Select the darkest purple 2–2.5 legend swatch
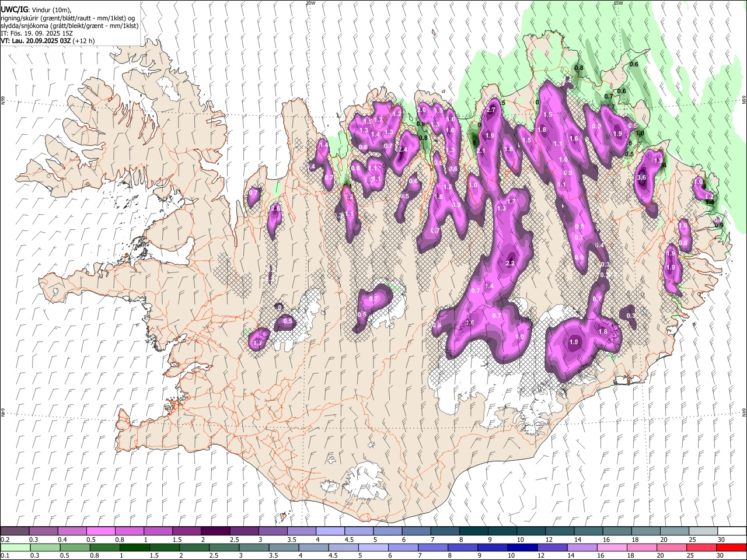Viewport: 747px width, 560px height. [x=215, y=531]
